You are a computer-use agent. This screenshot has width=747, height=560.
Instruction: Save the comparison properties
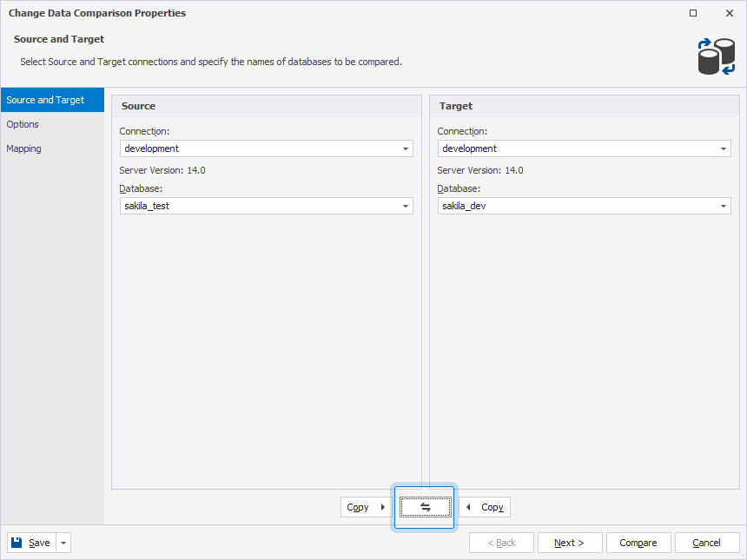coord(35,542)
